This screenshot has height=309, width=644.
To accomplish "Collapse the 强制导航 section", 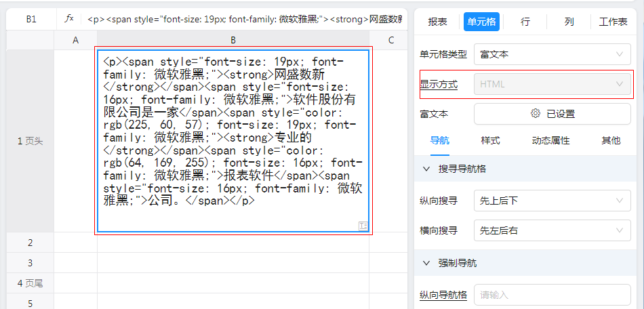I will click(x=426, y=263).
